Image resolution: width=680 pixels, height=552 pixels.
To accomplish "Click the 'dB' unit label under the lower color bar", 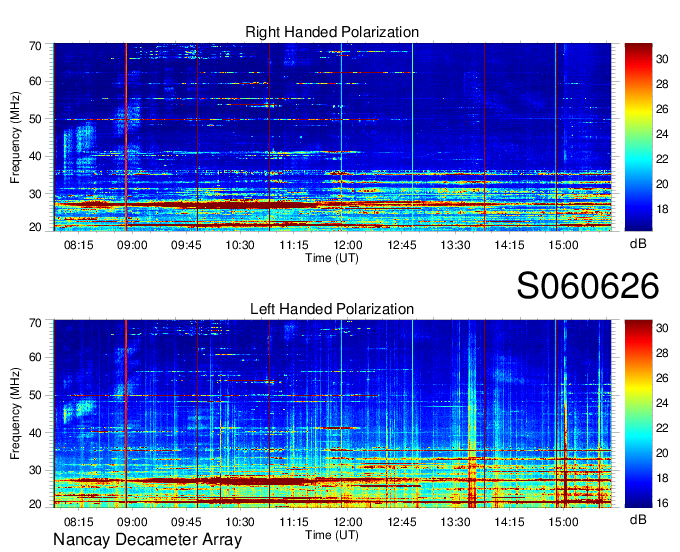I will point(638,519).
